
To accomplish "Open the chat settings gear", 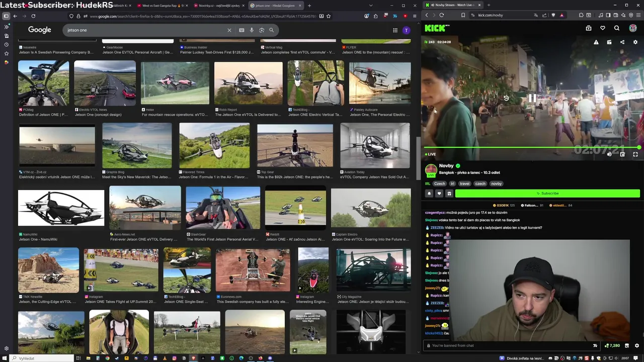I will pos(636,346).
